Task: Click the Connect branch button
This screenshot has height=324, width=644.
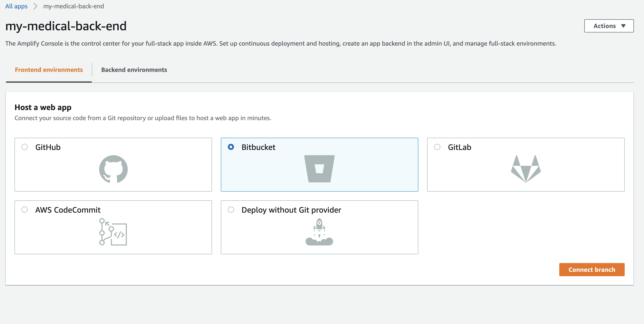Action: click(592, 270)
